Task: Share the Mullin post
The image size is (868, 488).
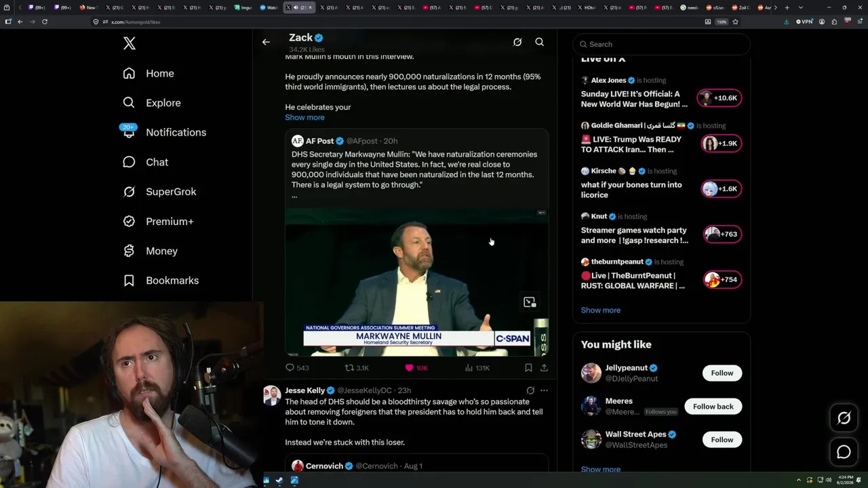Action: pyautogui.click(x=544, y=368)
